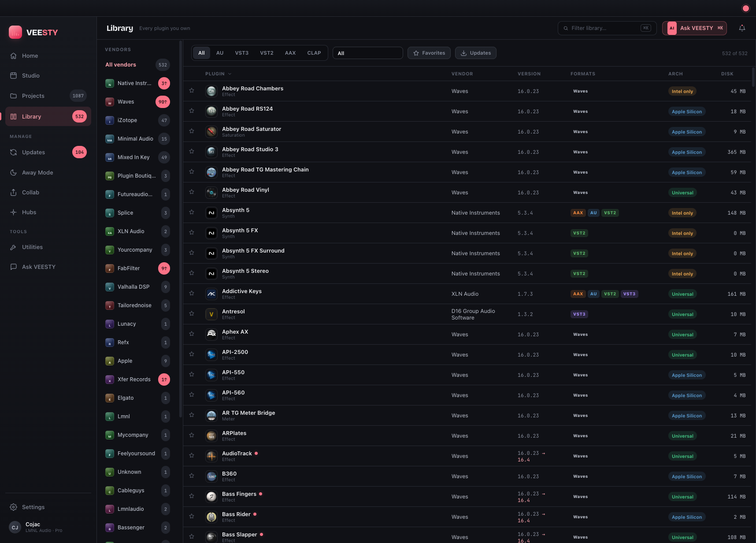Select the VST2 format tab
The width and height of the screenshot is (756, 543).
click(x=267, y=53)
